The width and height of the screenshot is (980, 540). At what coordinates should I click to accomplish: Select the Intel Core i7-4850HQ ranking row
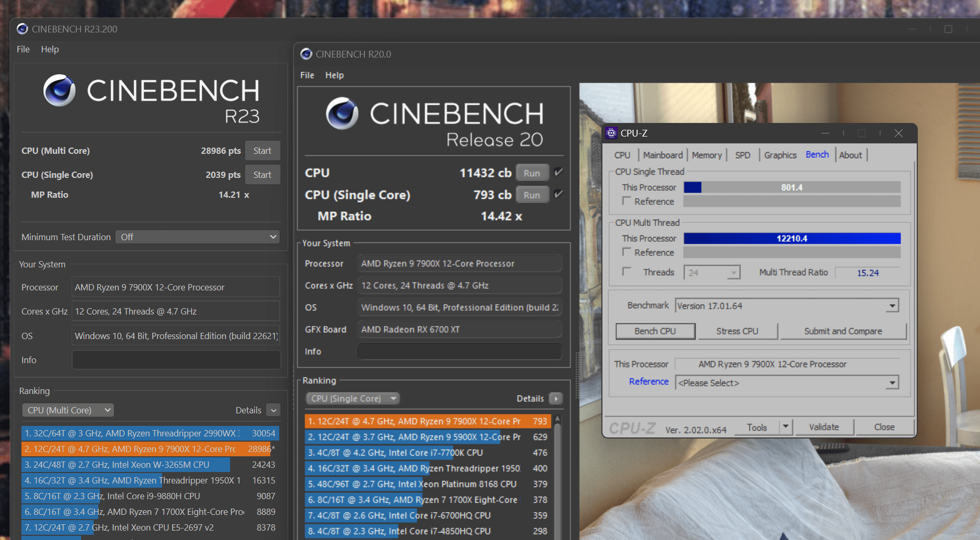[x=428, y=531]
